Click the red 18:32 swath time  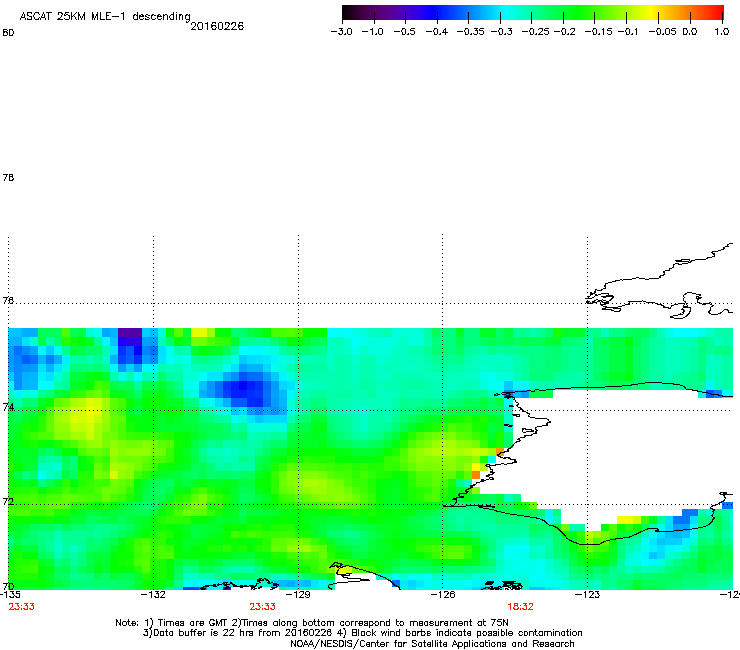tap(521, 607)
